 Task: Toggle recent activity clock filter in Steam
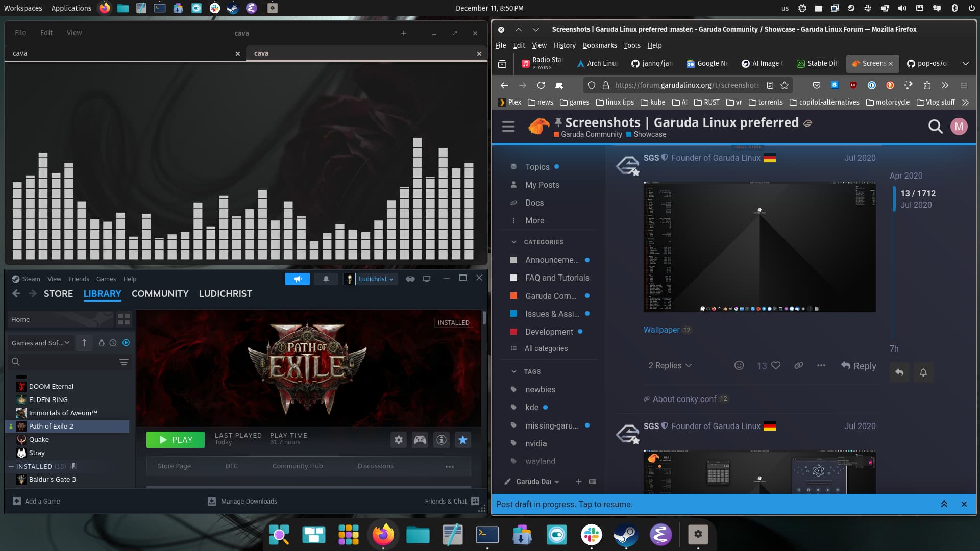tap(113, 343)
